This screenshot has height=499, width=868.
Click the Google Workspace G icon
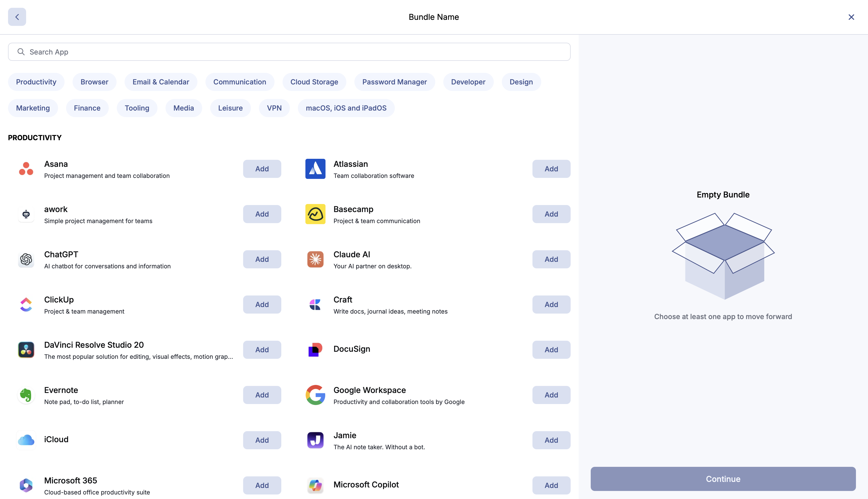tap(315, 395)
